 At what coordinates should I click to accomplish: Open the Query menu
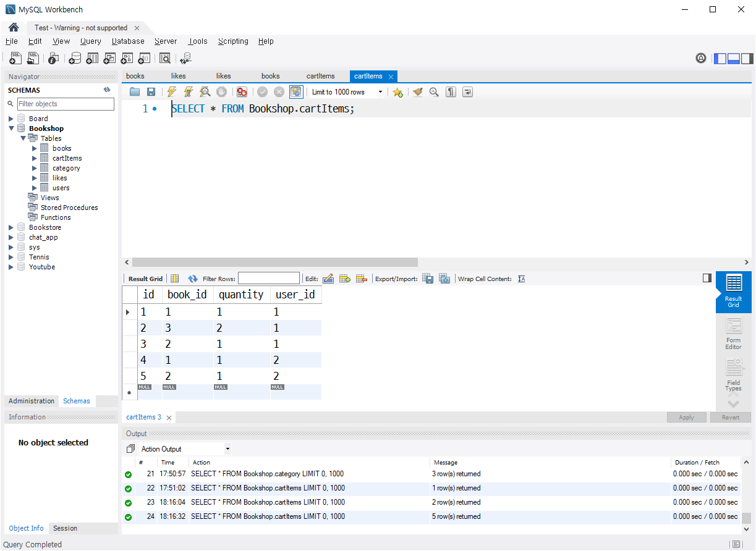[90, 41]
